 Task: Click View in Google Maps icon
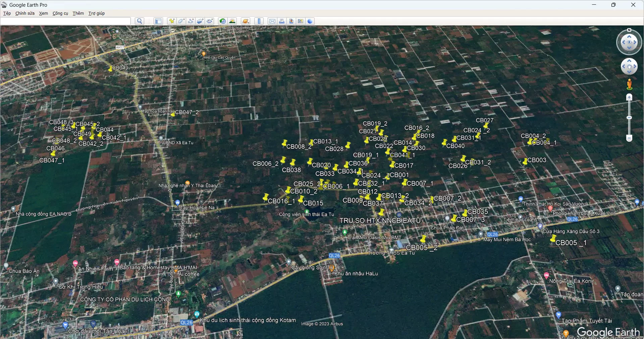301,21
